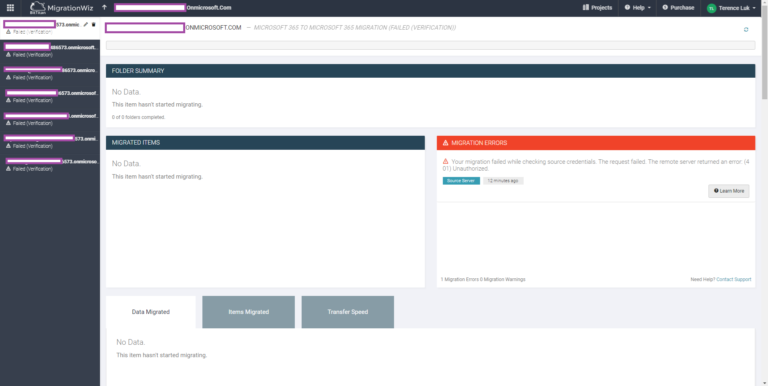This screenshot has height=386, width=768.
Task: Switch to the Items Migrated tab
Action: pyautogui.click(x=248, y=312)
